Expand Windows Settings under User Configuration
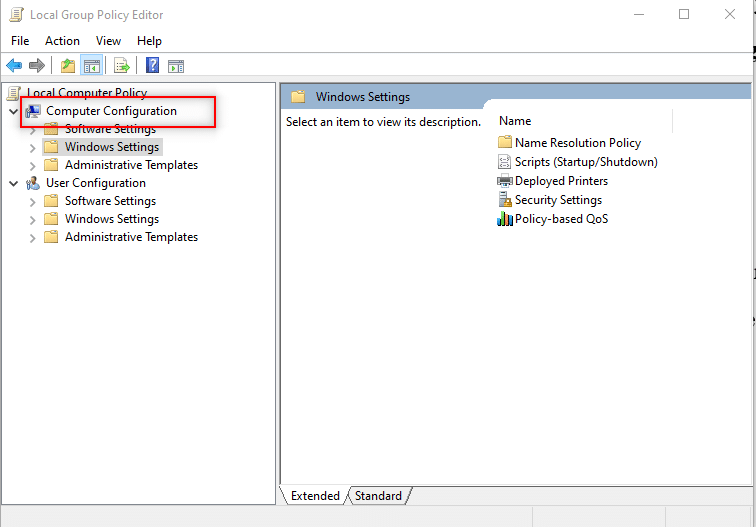 click(32, 220)
